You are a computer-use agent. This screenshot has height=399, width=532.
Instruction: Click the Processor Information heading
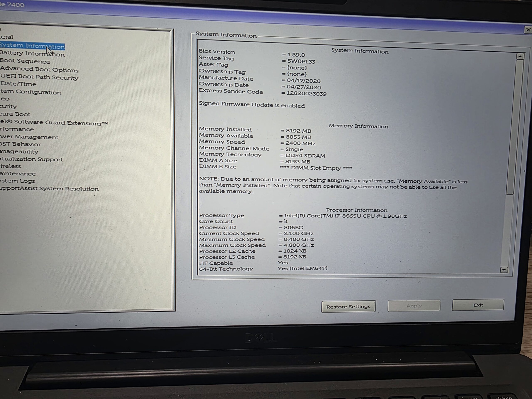[x=357, y=210]
